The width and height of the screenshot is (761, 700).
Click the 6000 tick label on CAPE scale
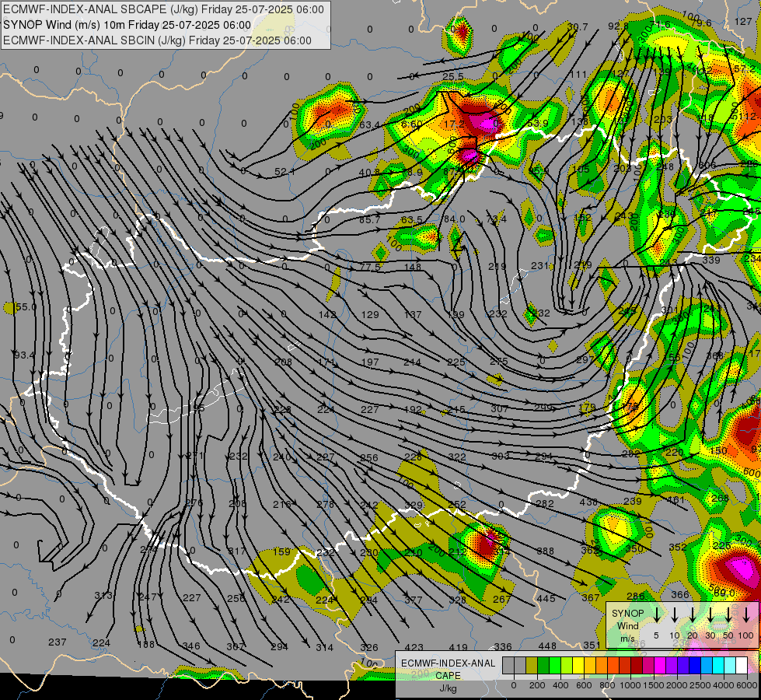pyautogui.click(x=747, y=685)
